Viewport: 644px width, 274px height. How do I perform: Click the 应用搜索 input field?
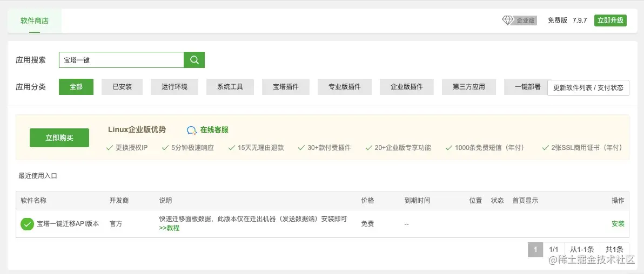122,60
